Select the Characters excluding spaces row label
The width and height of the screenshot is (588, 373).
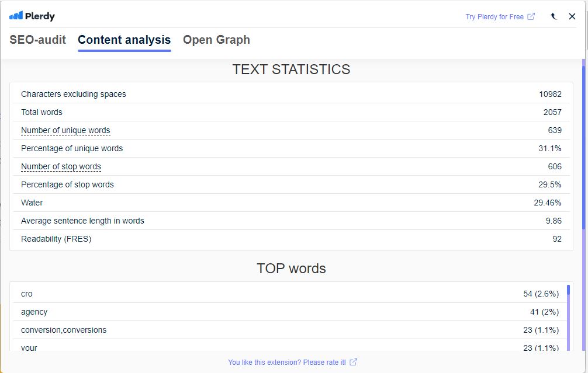[74, 95]
